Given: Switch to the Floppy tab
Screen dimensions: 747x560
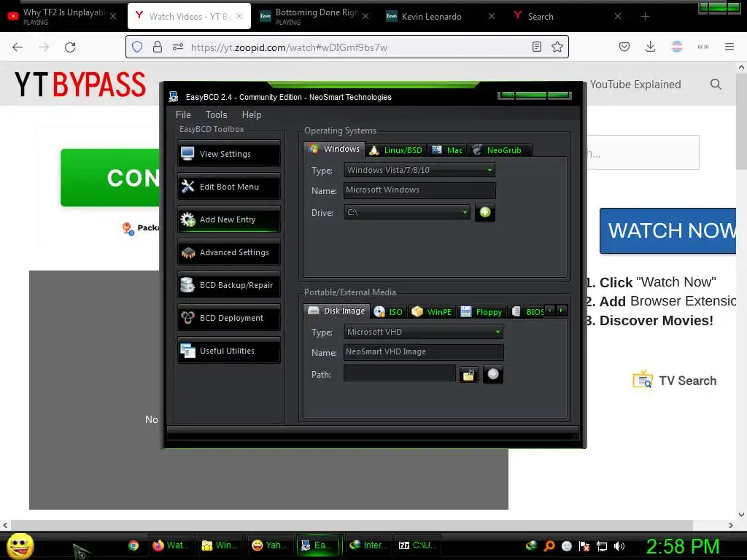Looking at the screenshot, I should (x=481, y=312).
